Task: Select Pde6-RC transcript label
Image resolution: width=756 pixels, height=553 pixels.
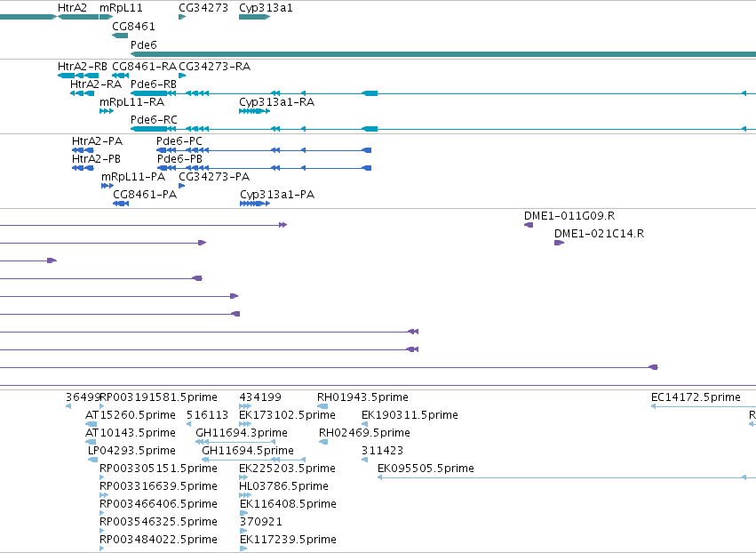Action: pyautogui.click(x=154, y=120)
